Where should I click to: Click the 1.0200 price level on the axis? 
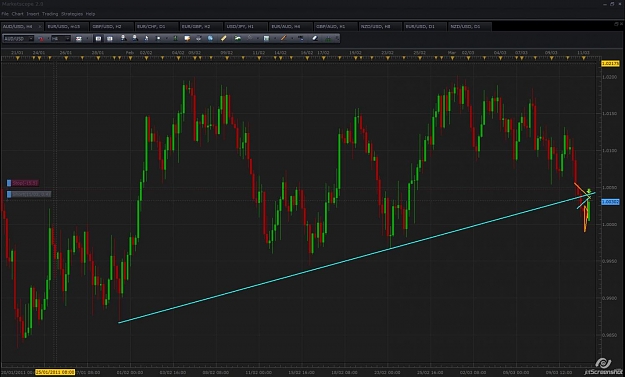pyautogui.click(x=610, y=77)
